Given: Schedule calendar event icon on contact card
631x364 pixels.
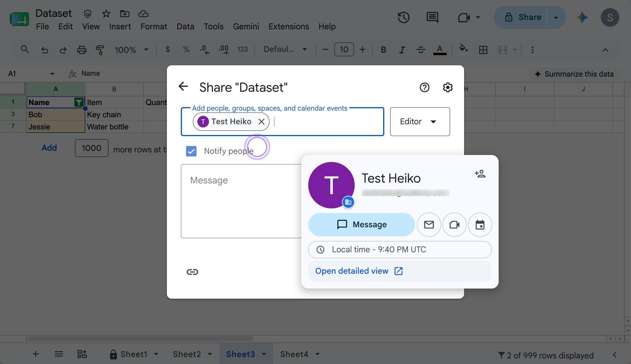Looking at the screenshot, I should point(480,225).
